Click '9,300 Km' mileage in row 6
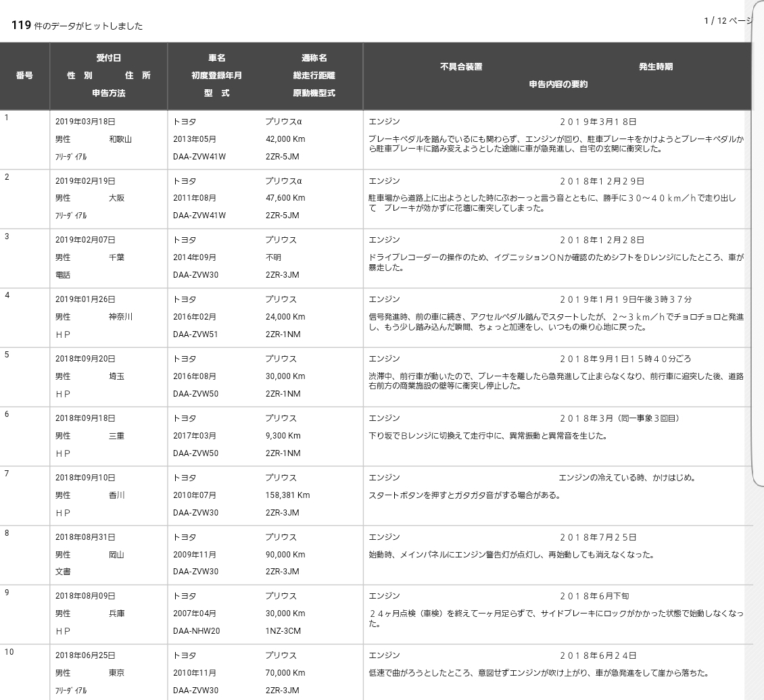The image size is (764, 700). point(283,436)
